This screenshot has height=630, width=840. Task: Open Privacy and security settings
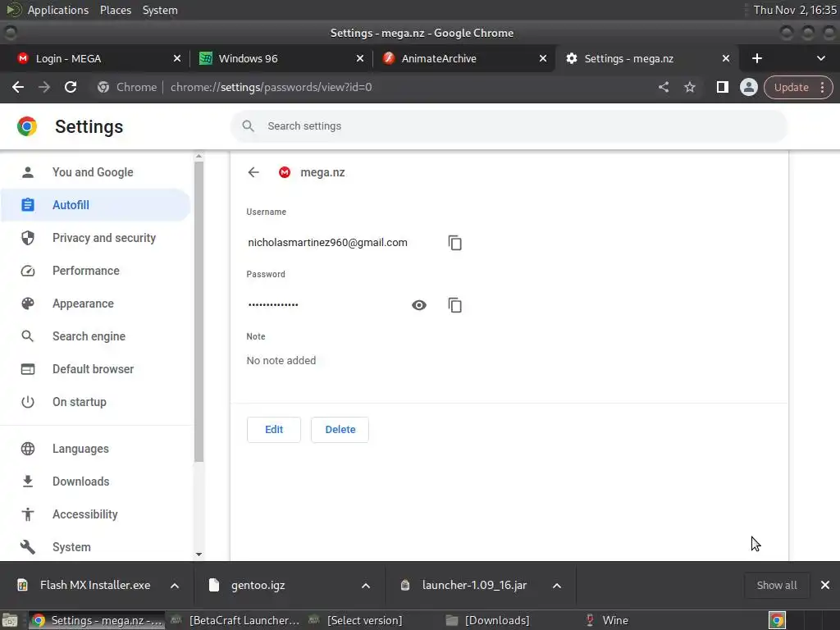coord(95,238)
